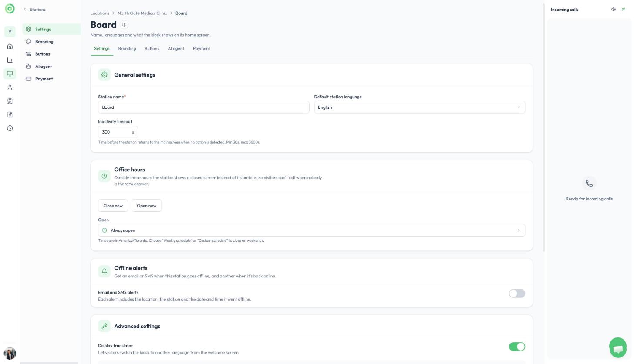Click the green app logo
Image resolution: width=634 pixels, height=364 pixels.
click(x=10, y=9)
